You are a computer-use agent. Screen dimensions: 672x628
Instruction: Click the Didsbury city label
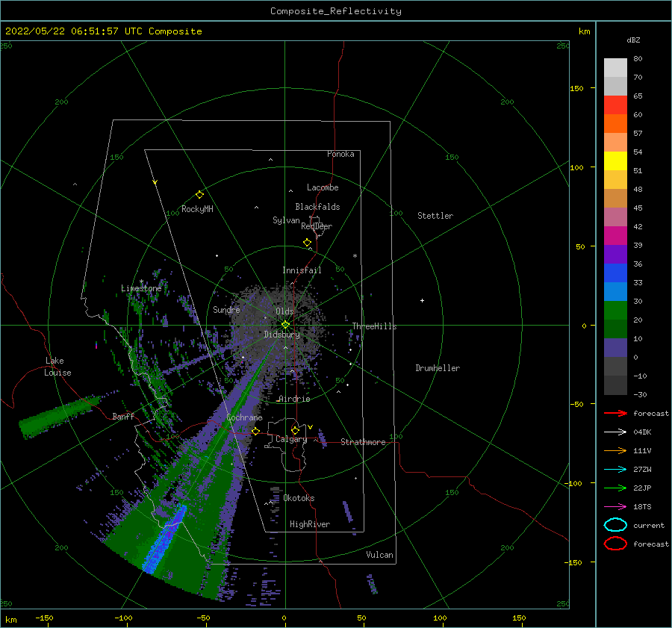[281, 335]
